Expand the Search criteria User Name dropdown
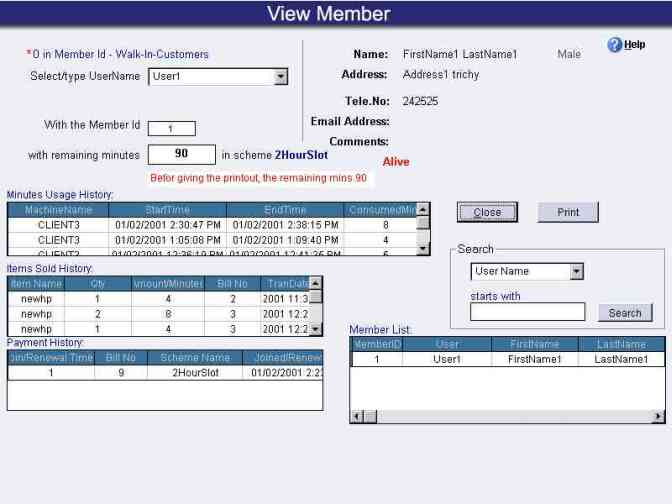The image size is (672, 504). tap(576, 271)
